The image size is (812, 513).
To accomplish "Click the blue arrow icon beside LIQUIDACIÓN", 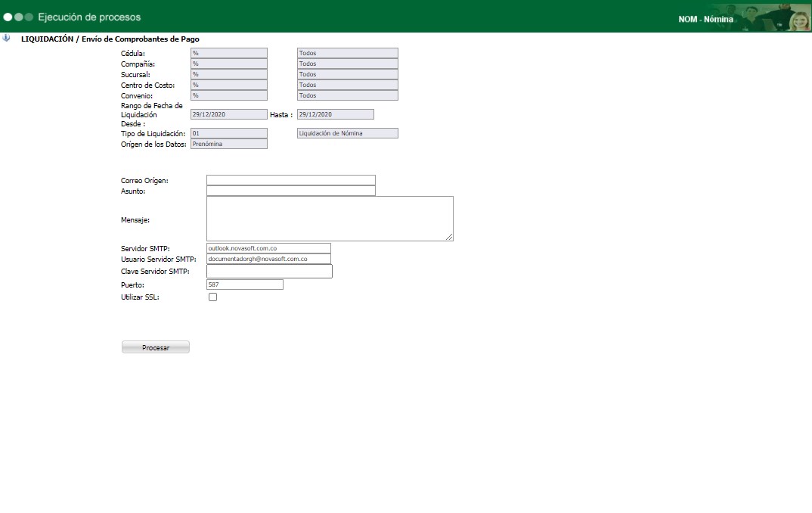I will pos(6,38).
